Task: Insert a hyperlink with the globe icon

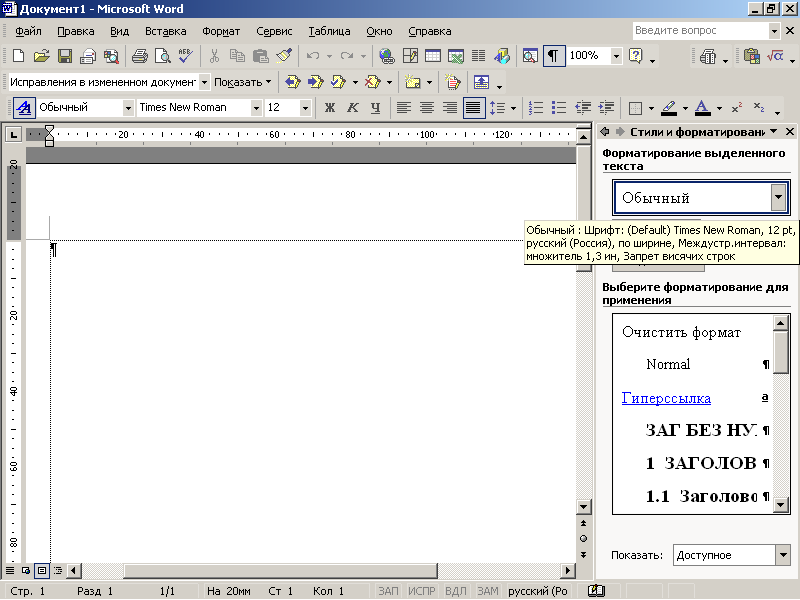Action: point(387,56)
